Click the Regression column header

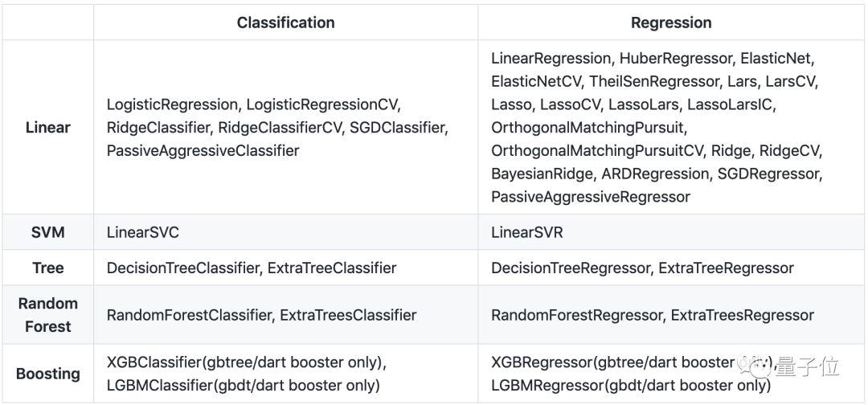671,22
